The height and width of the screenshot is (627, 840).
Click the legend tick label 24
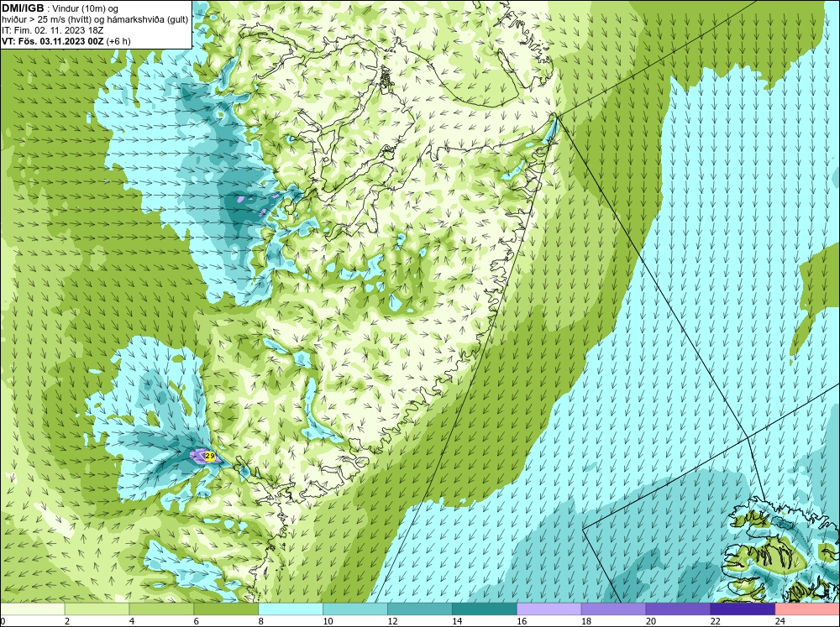[780, 621]
